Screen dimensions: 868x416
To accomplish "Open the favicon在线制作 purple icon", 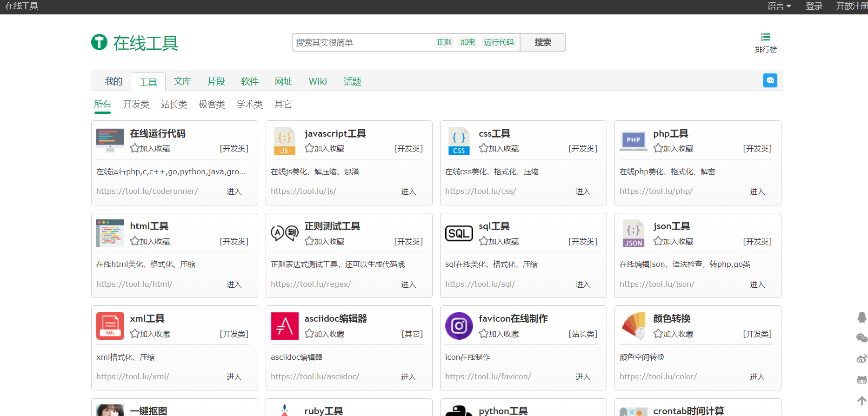I will 459,326.
